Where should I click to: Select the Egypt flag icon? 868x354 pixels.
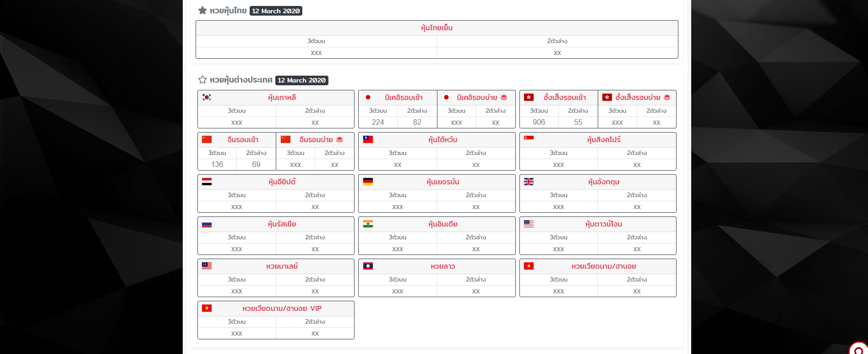(x=207, y=182)
